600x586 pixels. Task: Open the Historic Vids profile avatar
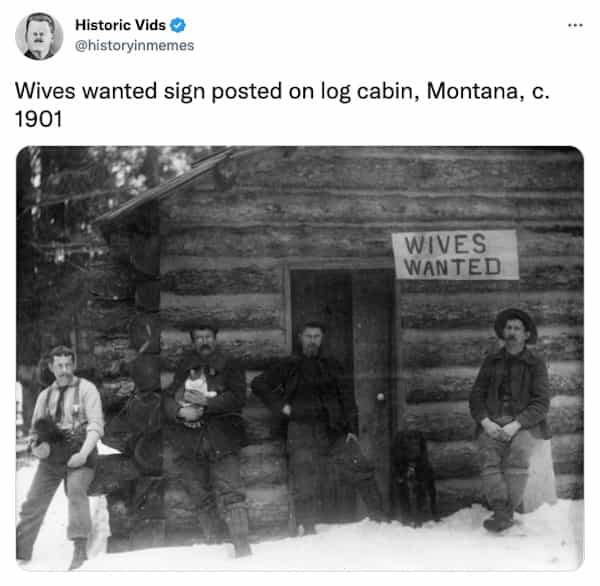pyautogui.click(x=39, y=36)
